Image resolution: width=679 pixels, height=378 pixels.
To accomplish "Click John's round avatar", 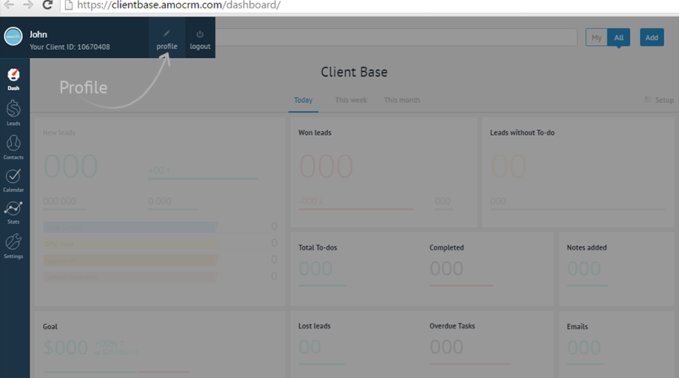I will 13,36.
